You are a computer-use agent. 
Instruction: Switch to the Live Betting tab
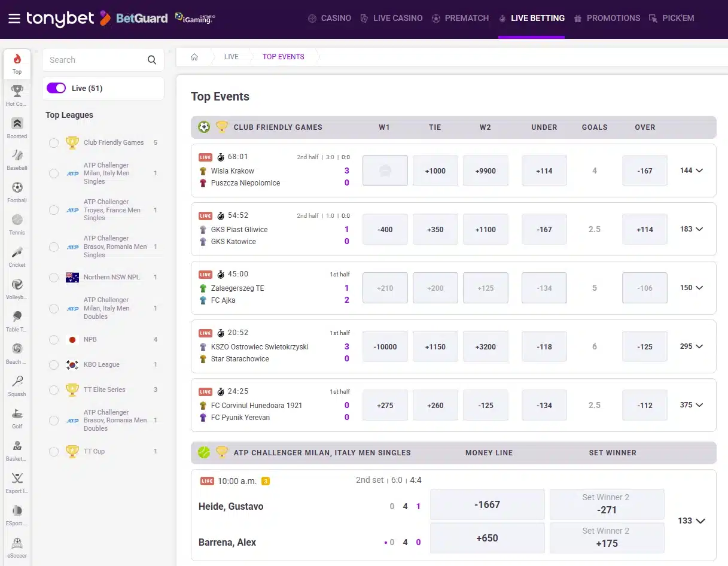coord(531,18)
